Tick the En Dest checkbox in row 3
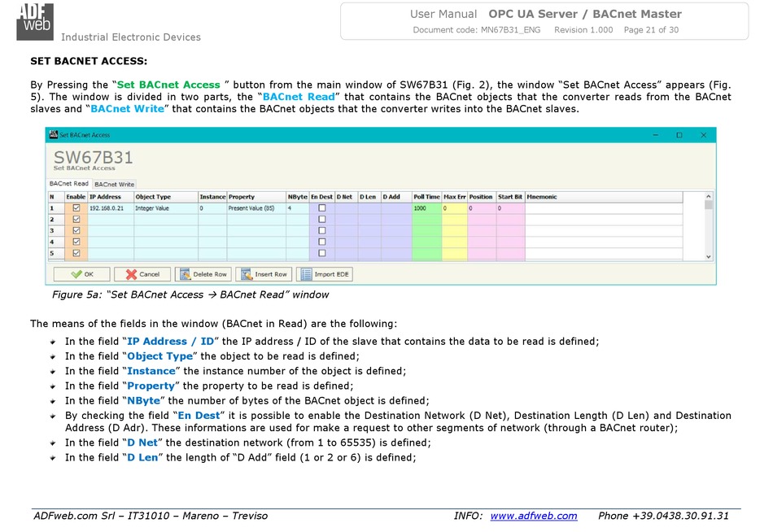 click(x=322, y=230)
